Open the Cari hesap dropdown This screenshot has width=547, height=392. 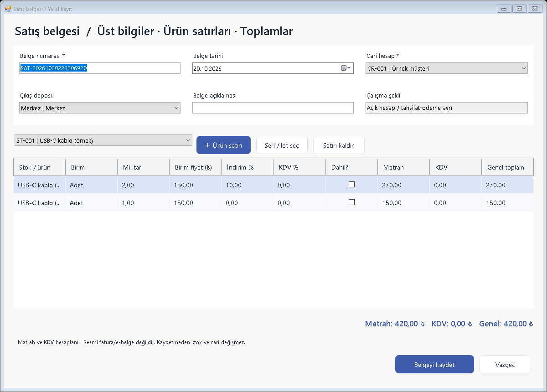point(523,68)
